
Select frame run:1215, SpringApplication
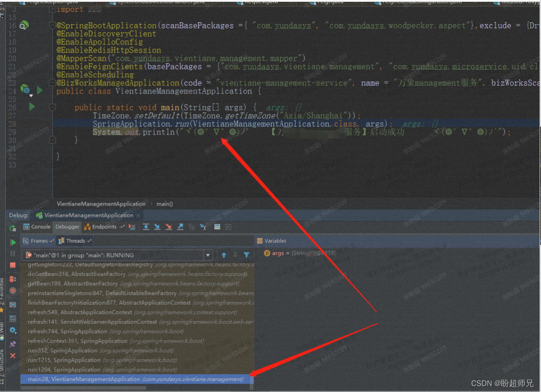pos(137,360)
